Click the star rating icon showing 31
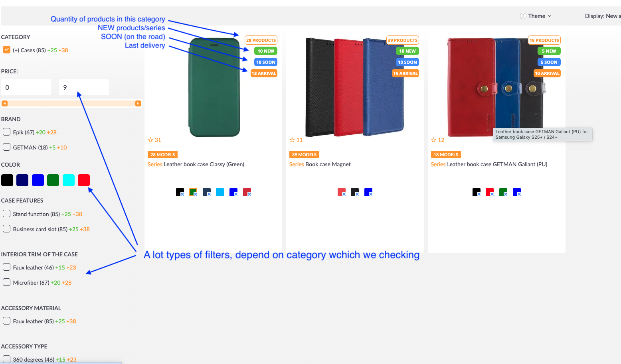The width and height of the screenshot is (621, 364). (150, 140)
